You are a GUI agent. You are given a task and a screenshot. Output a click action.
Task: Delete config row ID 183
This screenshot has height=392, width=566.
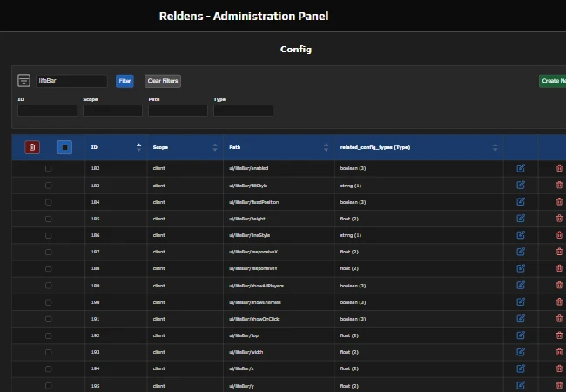[x=559, y=186]
